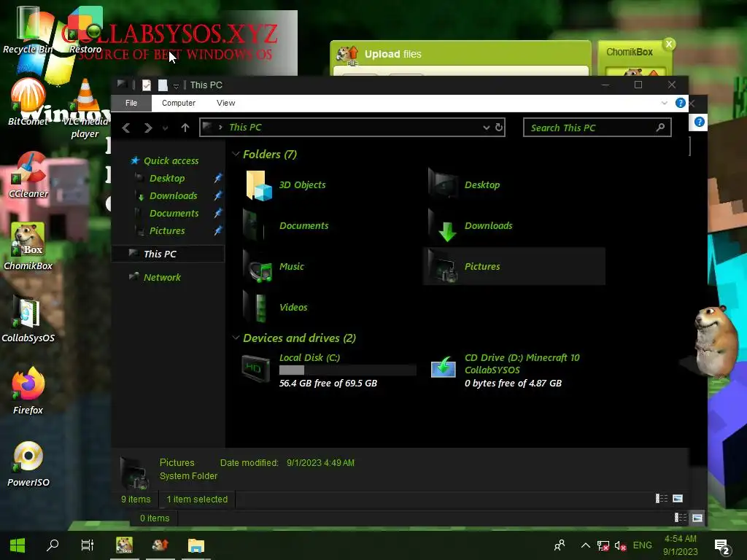Close the ChomikBox widget with the X
This screenshot has height=560, width=747.
670,44
